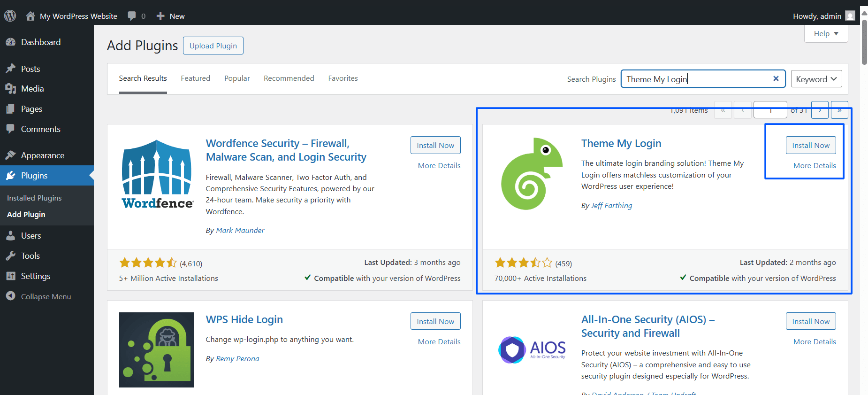Expand the Help panel dropdown
Screen dimensions: 868x395
(x=826, y=34)
